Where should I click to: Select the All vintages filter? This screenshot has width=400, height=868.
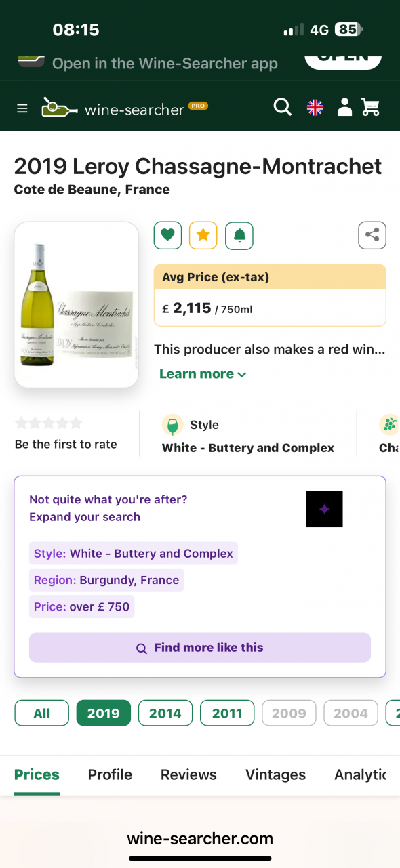pos(41,712)
